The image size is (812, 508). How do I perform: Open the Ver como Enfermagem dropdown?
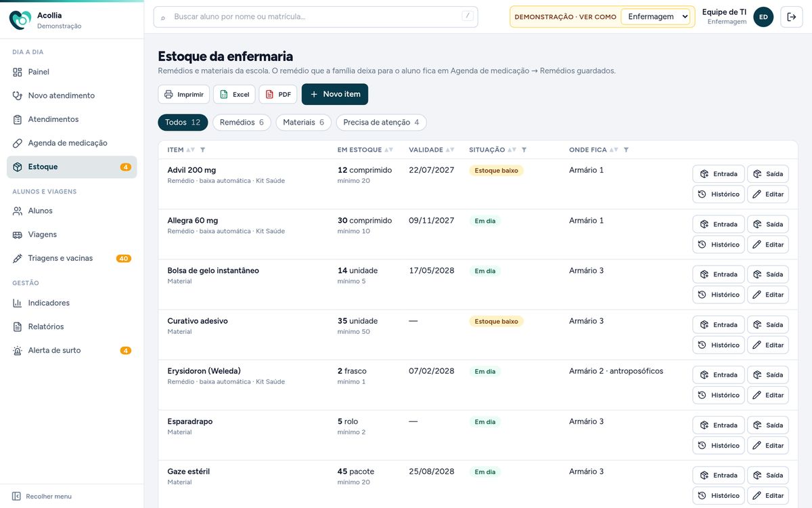[x=655, y=17]
